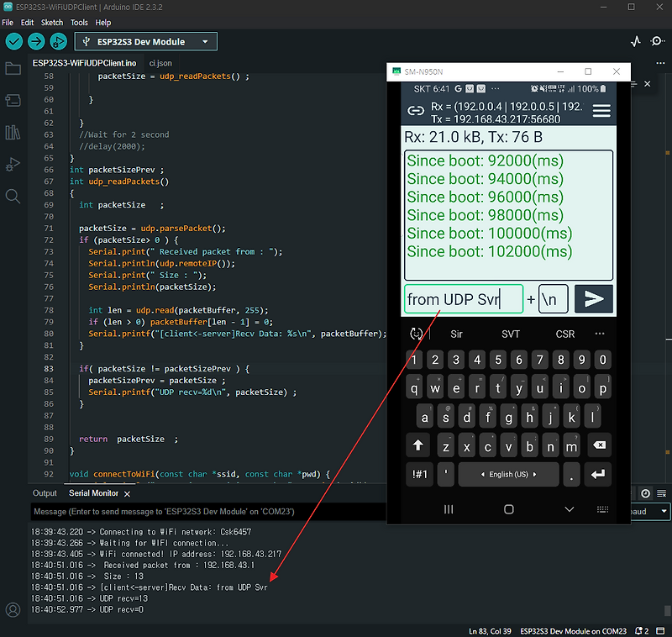Click the Search magnifier icon in sidebar
Viewport: 672px width, 637px height.
click(12, 196)
